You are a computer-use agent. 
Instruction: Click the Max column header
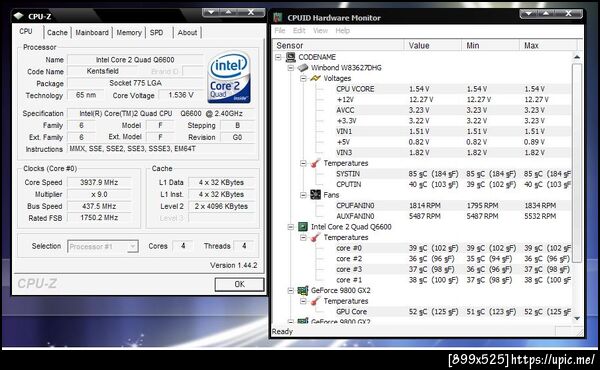pyautogui.click(x=548, y=46)
